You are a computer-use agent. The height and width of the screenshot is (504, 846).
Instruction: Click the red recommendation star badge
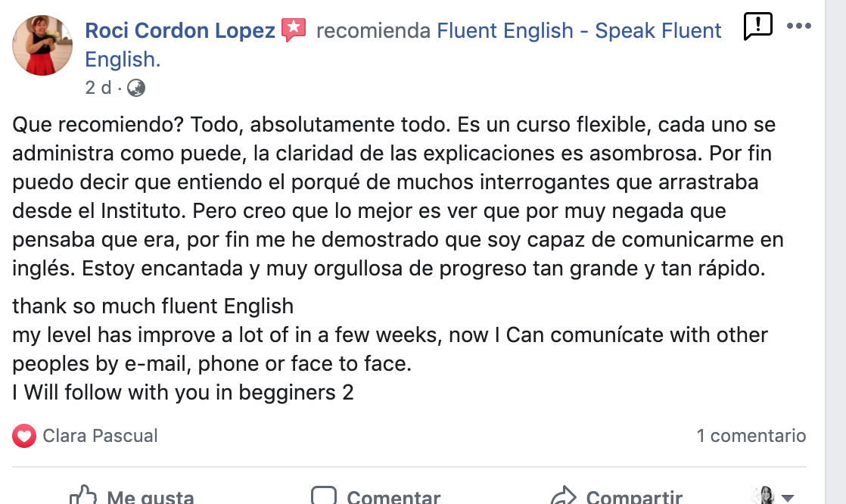pos(294,30)
